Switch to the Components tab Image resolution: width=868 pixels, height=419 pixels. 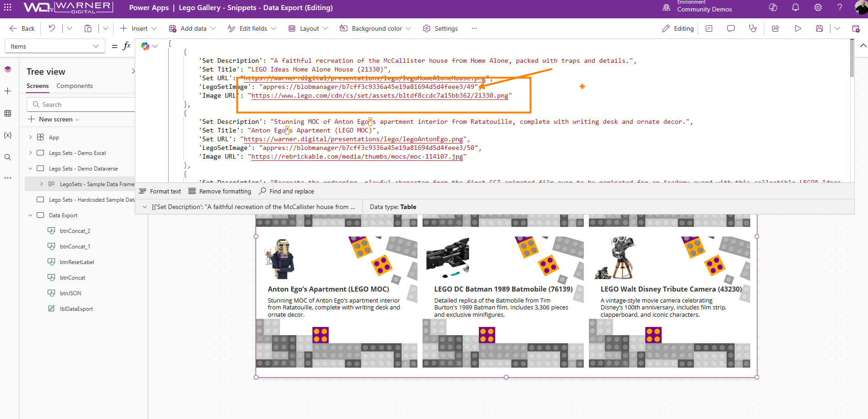[x=74, y=86]
